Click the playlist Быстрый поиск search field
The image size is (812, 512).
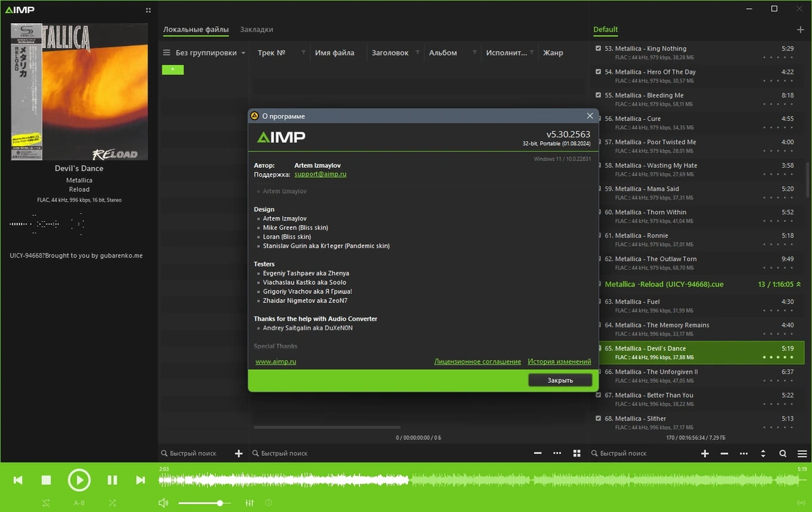pos(643,453)
